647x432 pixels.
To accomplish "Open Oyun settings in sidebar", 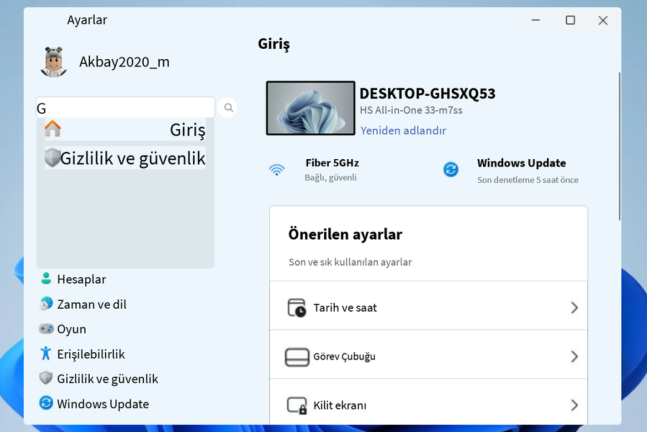I will 71,329.
